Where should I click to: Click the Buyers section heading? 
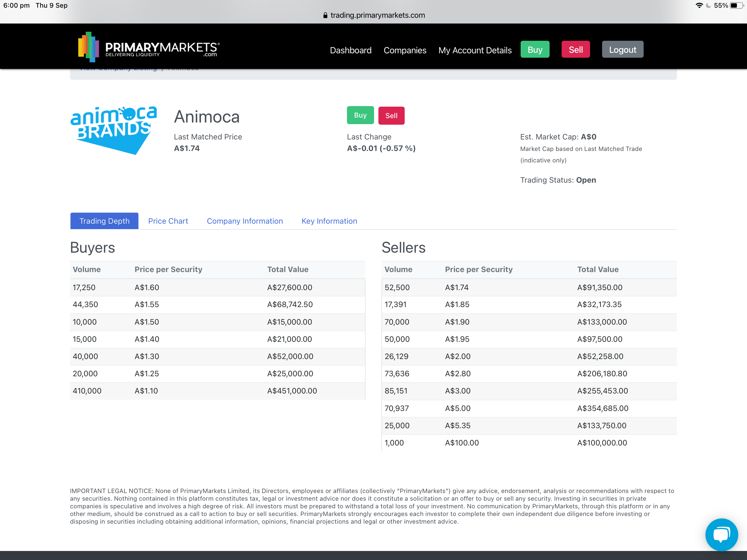point(92,247)
